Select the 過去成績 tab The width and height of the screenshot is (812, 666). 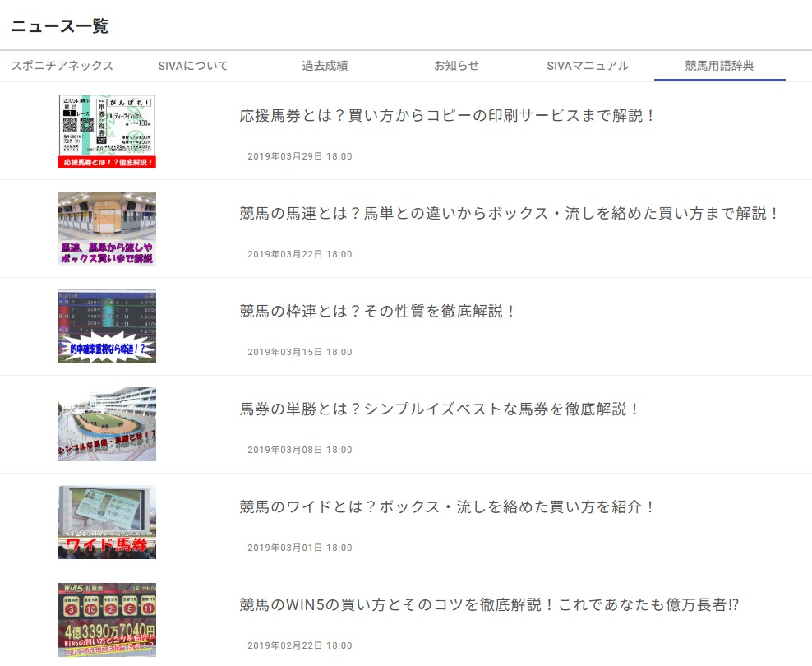point(325,66)
